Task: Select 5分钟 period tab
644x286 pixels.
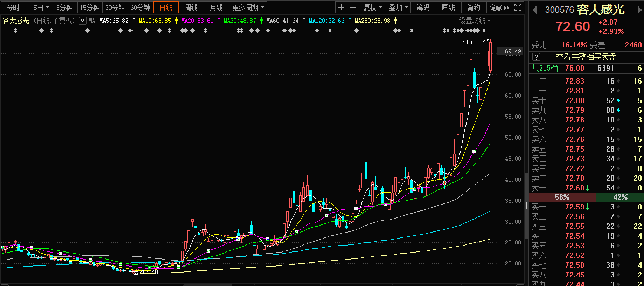Action: pos(65,8)
